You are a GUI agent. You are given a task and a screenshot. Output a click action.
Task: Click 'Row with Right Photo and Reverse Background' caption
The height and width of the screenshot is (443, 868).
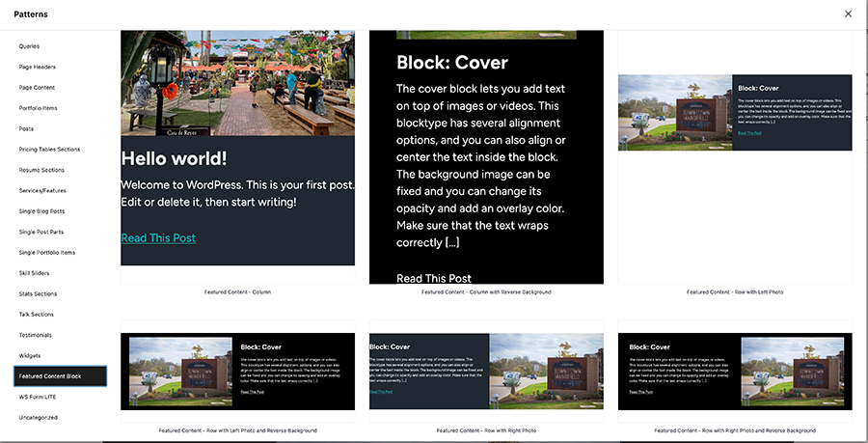pos(735,430)
